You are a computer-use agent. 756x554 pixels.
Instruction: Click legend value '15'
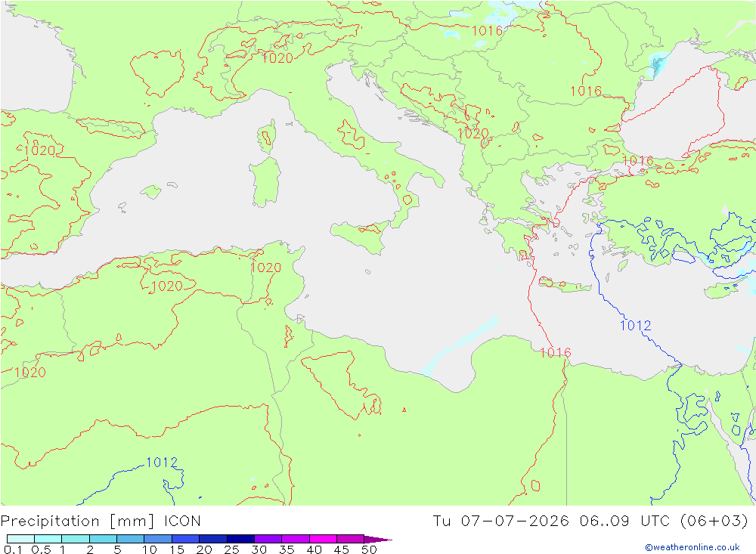click(x=177, y=549)
